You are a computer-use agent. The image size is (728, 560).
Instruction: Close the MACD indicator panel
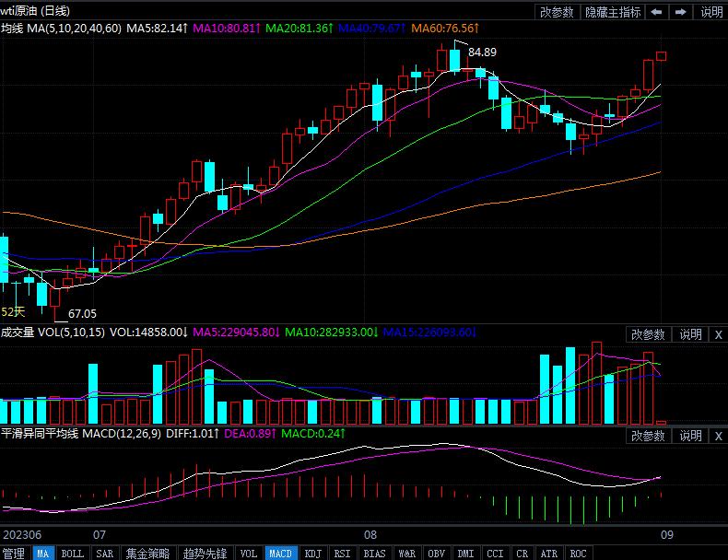[718, 436]
